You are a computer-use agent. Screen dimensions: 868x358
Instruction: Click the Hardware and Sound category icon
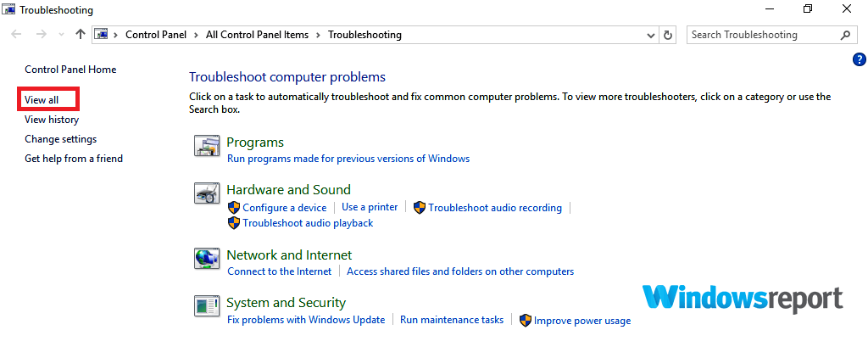[208, 193]
